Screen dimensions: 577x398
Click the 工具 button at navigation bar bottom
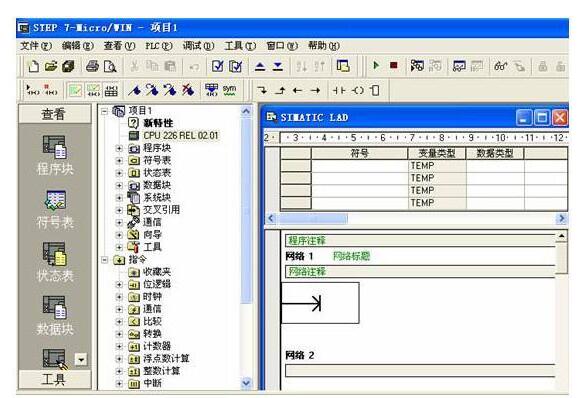click(54, 379)
